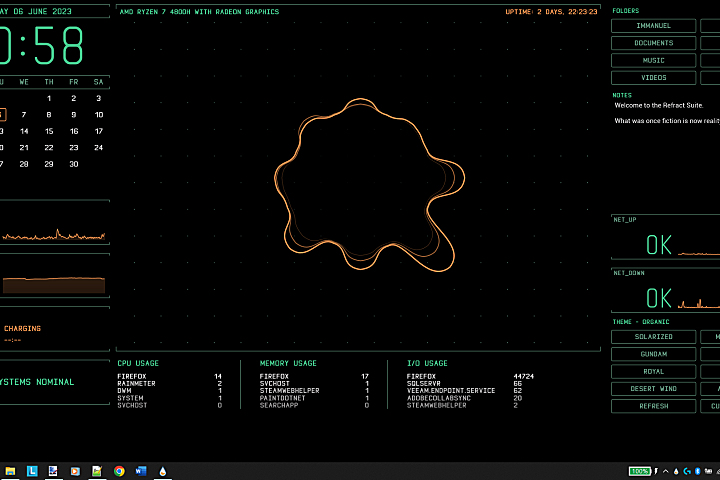Click the blue L app taskbar icon

pyautogui.click(x=32, y=470)
